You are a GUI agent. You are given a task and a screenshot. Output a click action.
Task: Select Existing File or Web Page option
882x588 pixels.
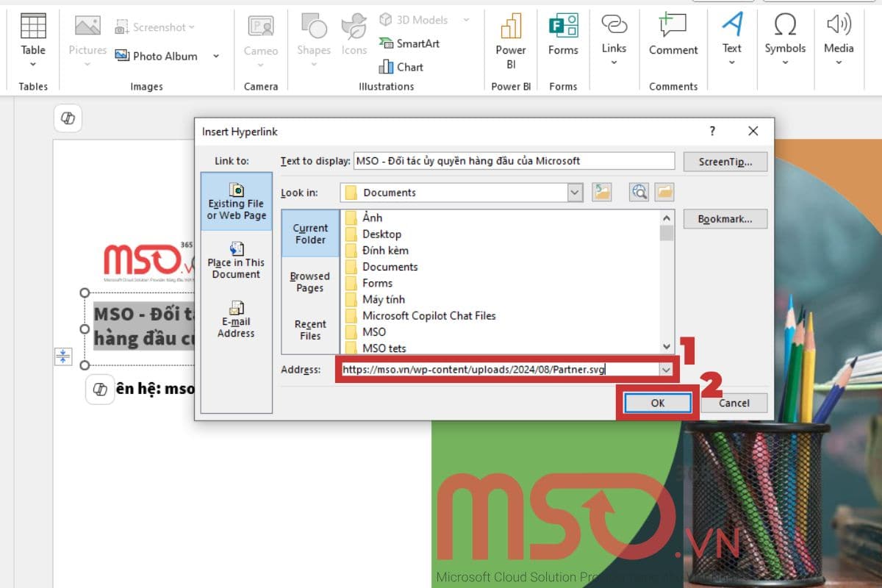pyautogui.click(x=236, y=201)
